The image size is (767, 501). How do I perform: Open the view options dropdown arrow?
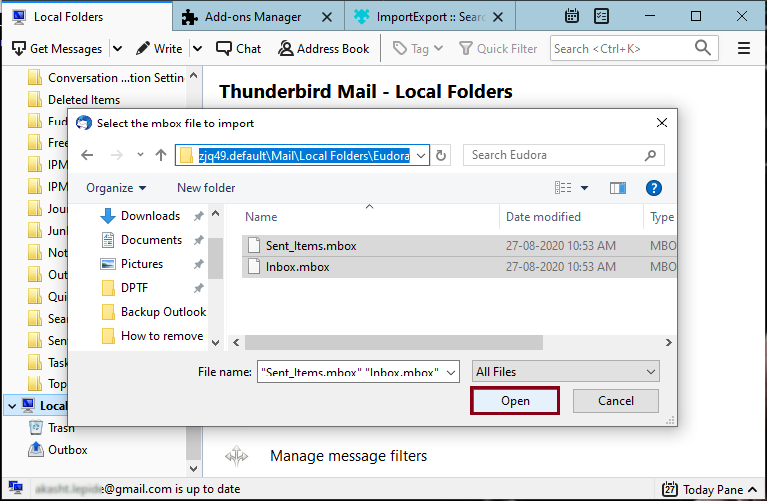click(x=584, y=188)
